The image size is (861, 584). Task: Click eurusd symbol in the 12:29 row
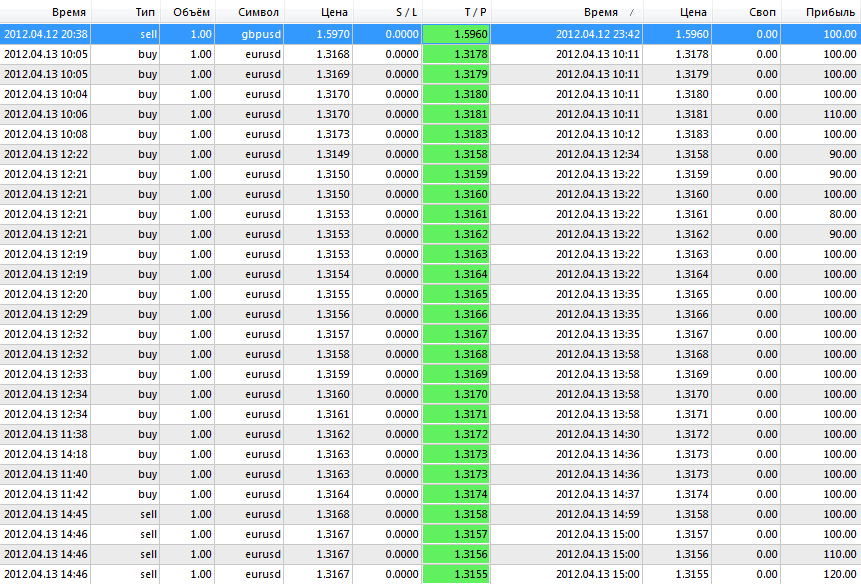(263, 314)
